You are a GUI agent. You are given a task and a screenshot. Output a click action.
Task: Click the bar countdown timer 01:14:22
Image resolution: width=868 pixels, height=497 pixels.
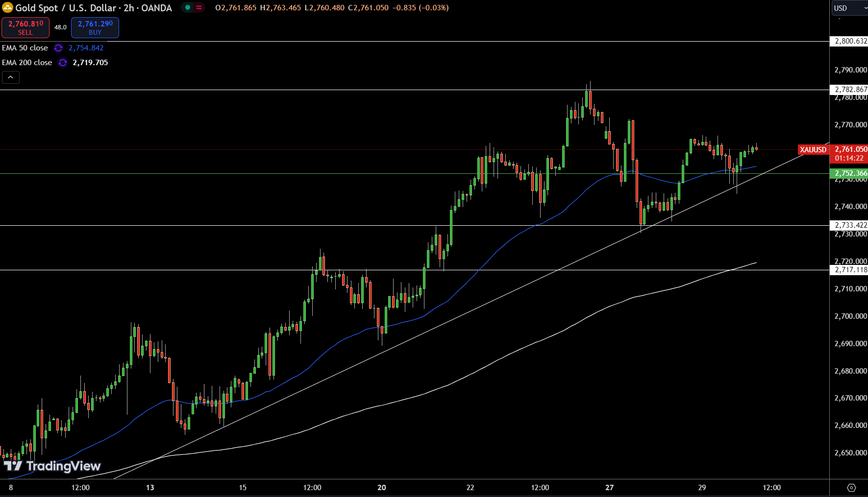[x=849, y=158]
